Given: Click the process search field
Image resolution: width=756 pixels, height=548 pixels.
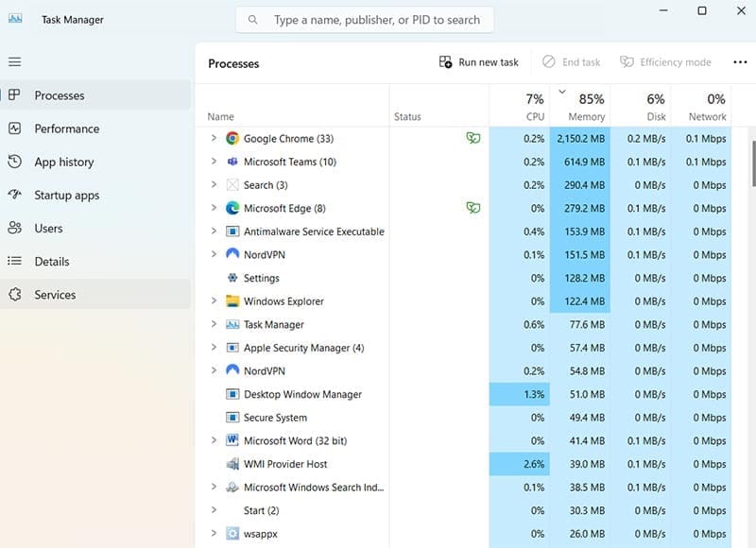Looking at the screenshot, I should tap(364, 19).
